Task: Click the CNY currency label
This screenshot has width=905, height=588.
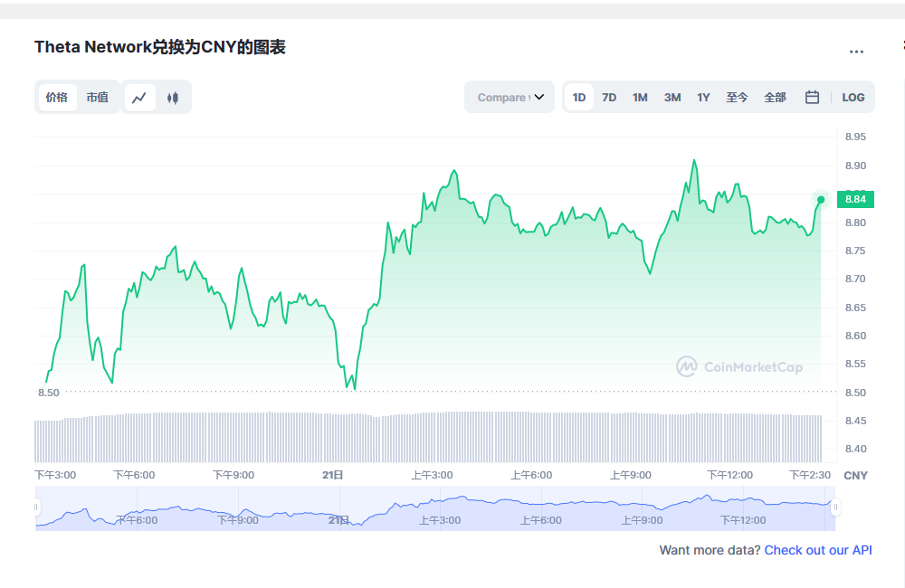Action: pos(855,476)
